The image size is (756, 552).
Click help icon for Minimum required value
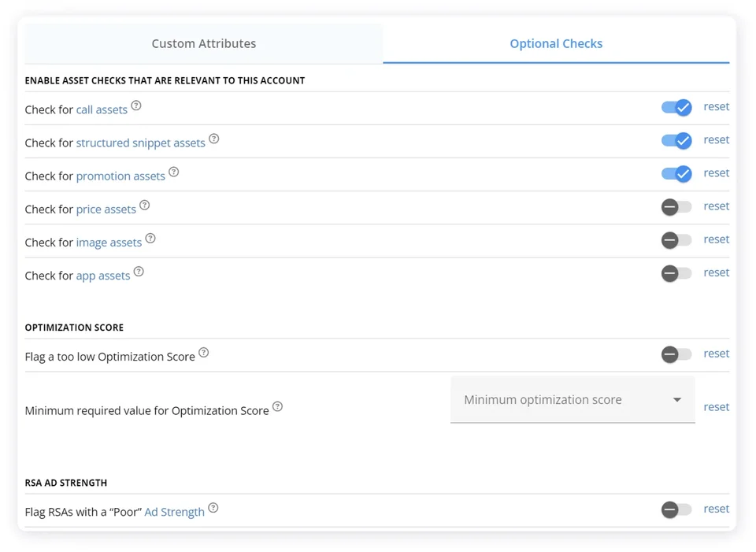coord(278,407)
